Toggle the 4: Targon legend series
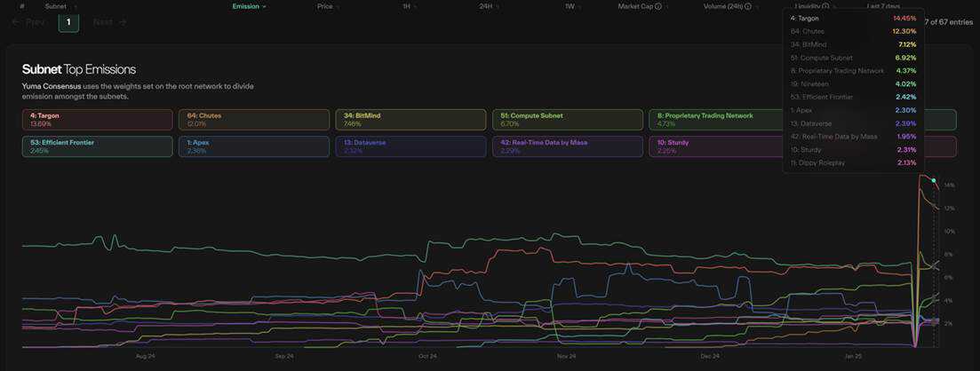The width and height of the screenshot is (980, 371). tap(97, 120)
